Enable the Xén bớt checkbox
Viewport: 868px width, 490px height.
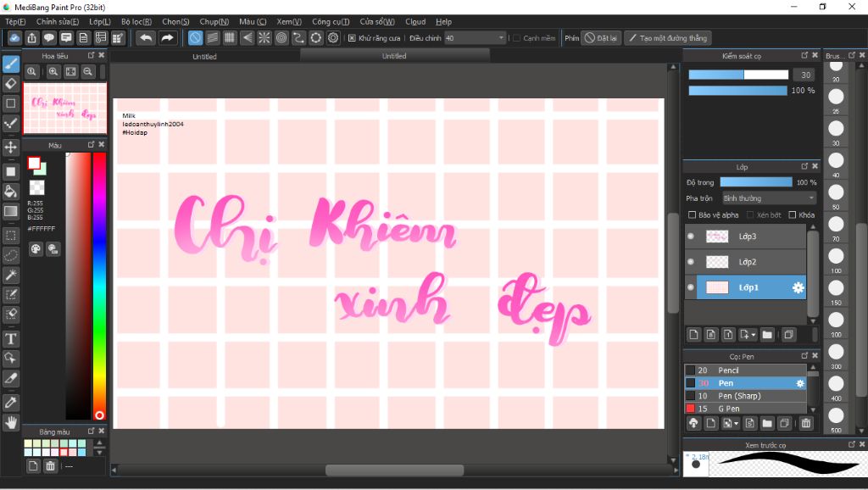pyautogui.click(x=750, y=214)
